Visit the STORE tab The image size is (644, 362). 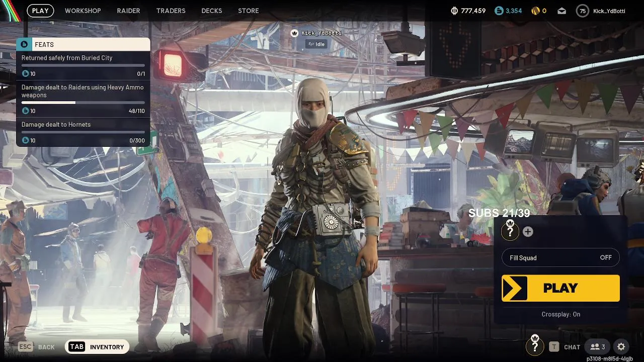249,11
